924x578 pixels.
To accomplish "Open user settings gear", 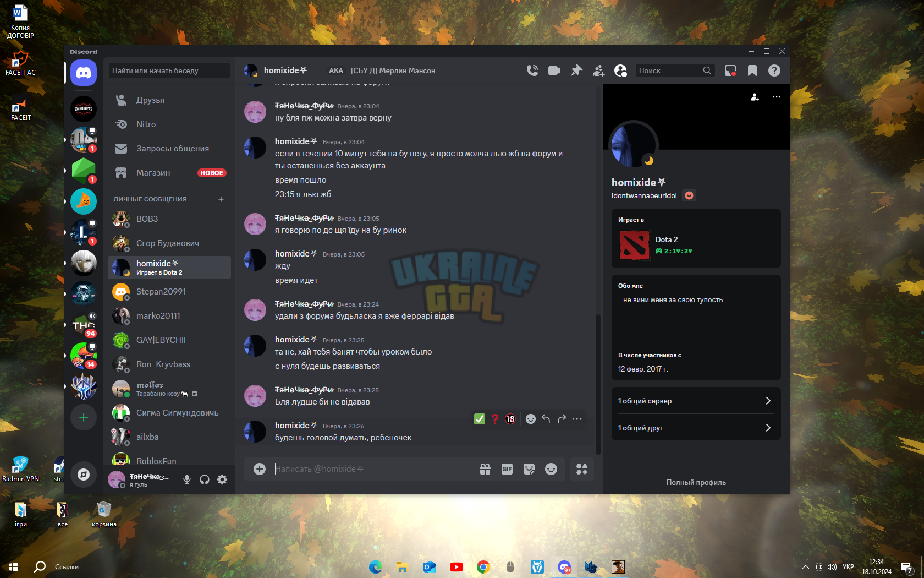I will pos(222,479).
